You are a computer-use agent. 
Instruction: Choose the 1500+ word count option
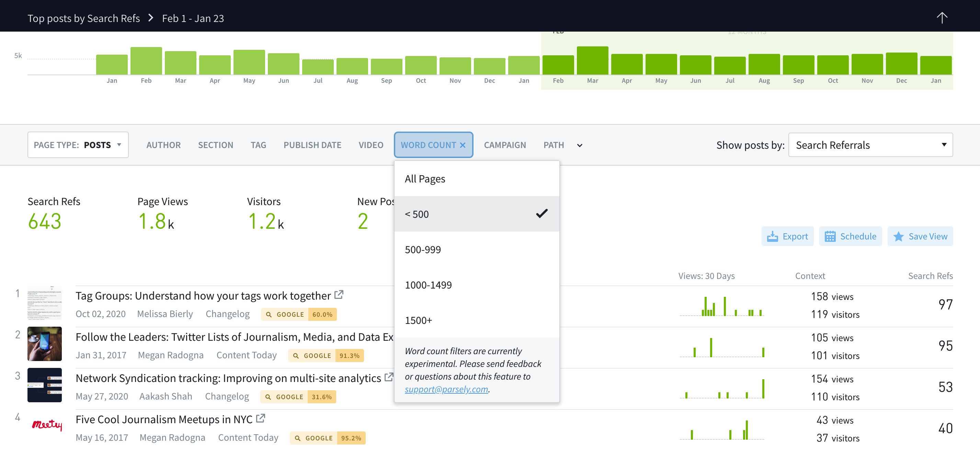[419, 320]
